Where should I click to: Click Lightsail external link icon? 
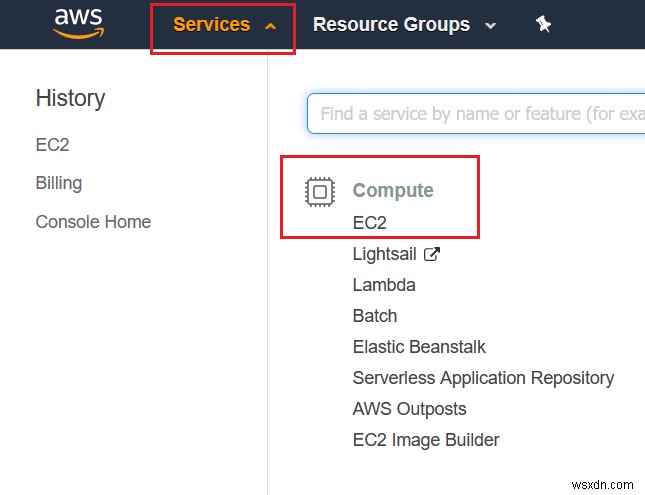[432, 254]
